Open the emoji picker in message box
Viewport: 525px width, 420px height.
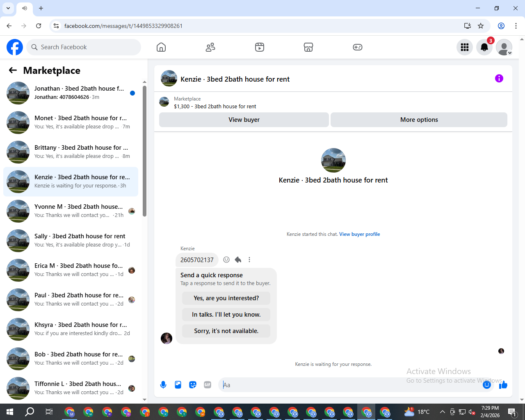487,385
